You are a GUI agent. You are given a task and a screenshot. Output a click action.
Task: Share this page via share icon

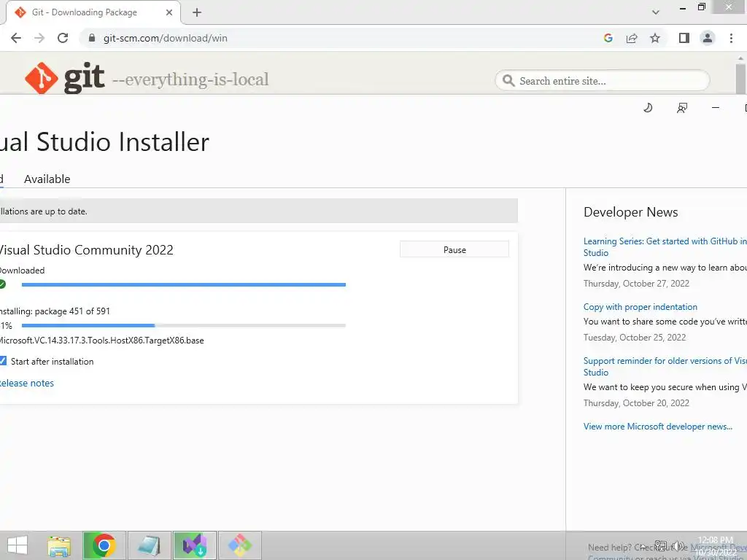tap(632, 38)
